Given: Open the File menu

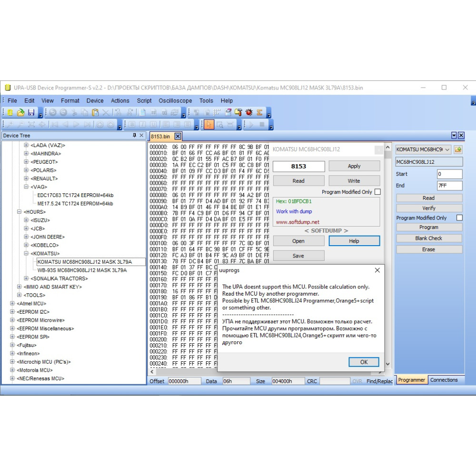Looking at the screenshot, I should (x=12, y=101).
